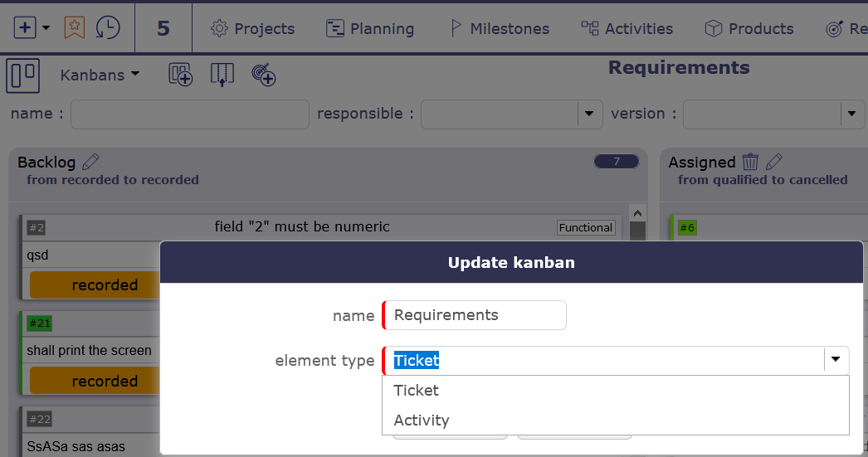868x457 pixels.
Task: Open the favorites bookmark star icon
Action: [x=74, y=27]
